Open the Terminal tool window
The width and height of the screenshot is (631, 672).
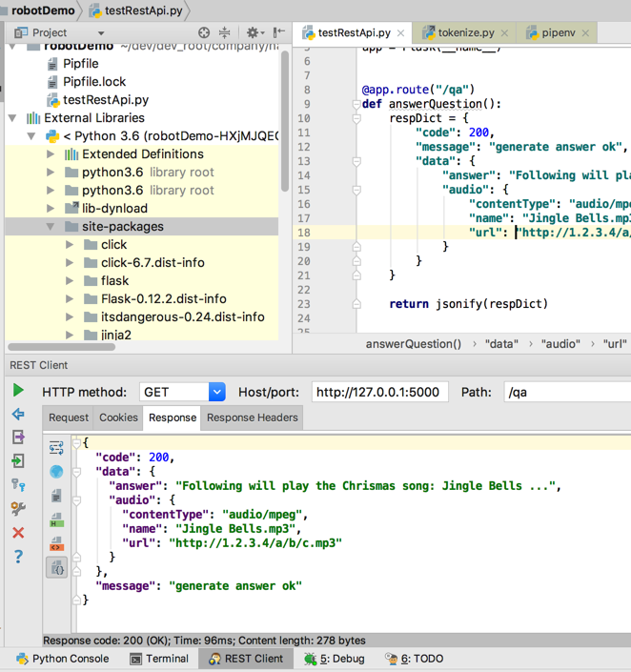point(158,659)
